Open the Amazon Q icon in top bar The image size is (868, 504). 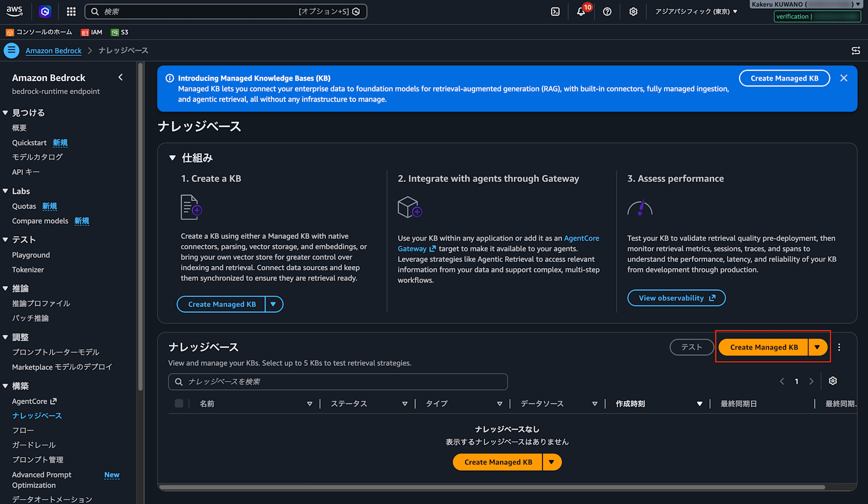pyautogui.click(x=45, y=11)
